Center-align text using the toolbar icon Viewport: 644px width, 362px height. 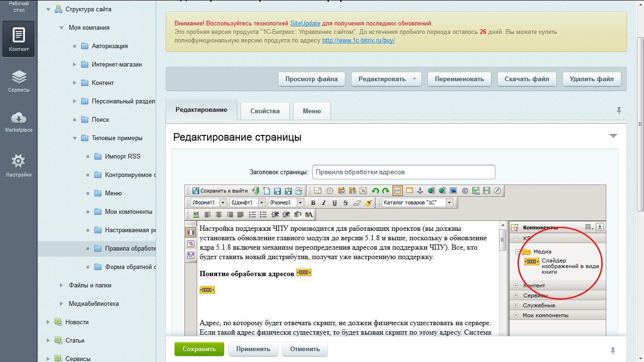(218, 214)
